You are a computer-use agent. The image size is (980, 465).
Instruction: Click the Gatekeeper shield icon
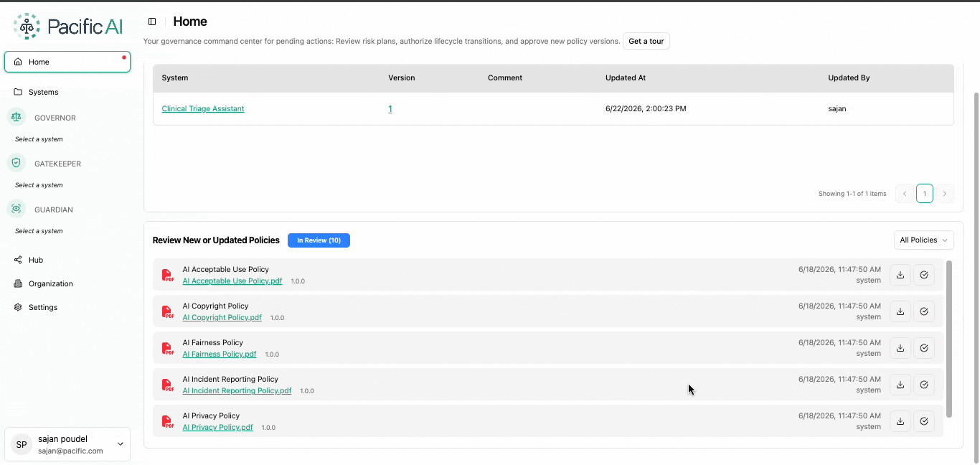pos(17,163)
